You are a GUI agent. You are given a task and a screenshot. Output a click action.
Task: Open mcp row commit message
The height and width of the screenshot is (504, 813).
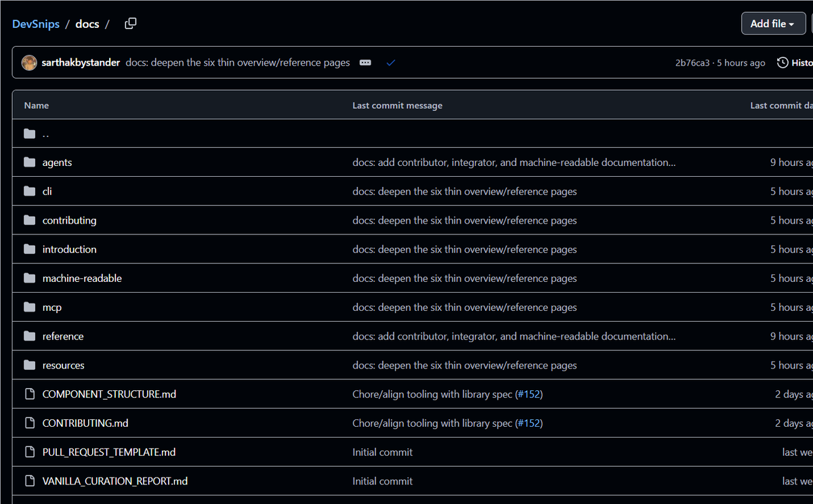pyautogui.click(x=465, y=308)
